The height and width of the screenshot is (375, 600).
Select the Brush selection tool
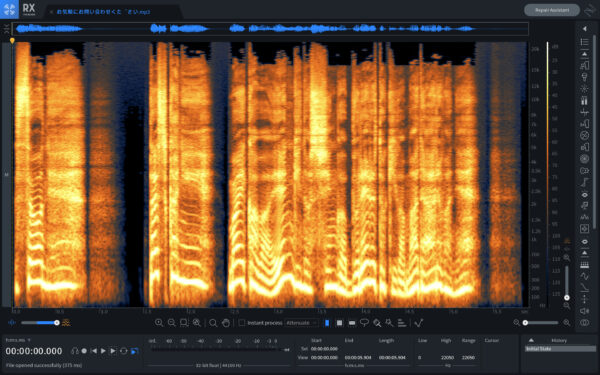coord(377,323)
